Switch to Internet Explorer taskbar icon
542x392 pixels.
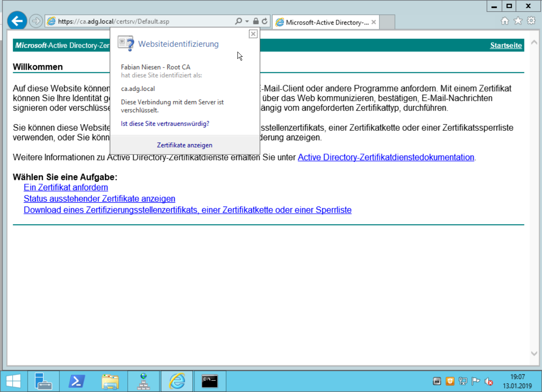tap(177, 381)
